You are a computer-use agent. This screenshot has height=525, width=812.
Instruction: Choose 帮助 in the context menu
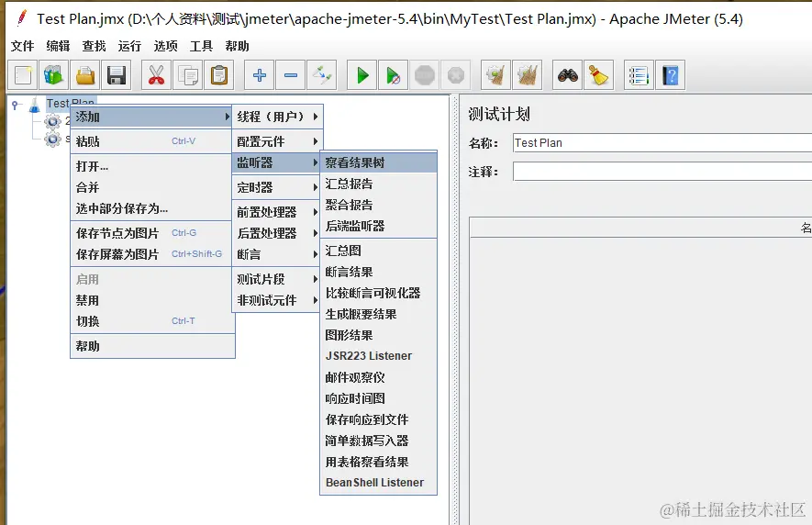point(153,346)
